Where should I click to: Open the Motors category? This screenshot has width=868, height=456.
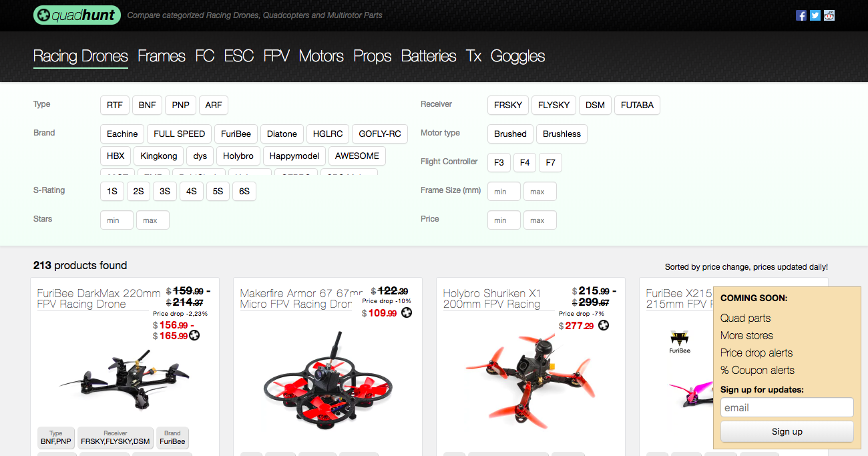321,56
